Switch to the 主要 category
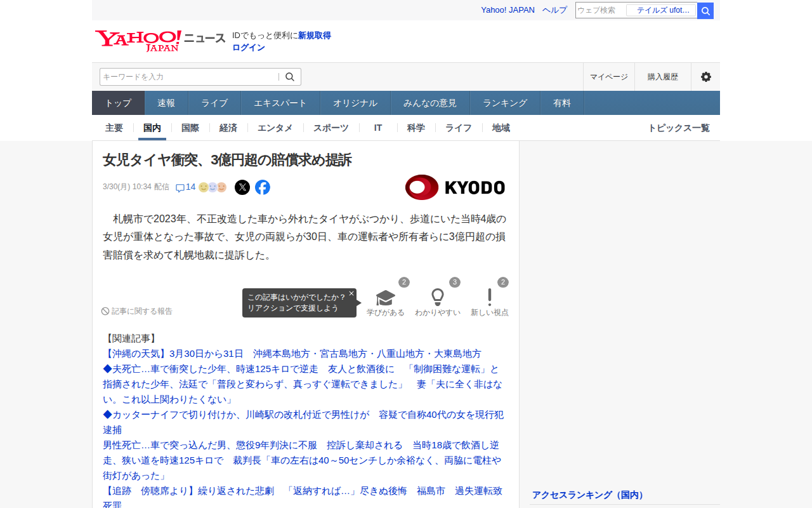Image resolution: width=812 pixels, height=508 pixels. 114,128
